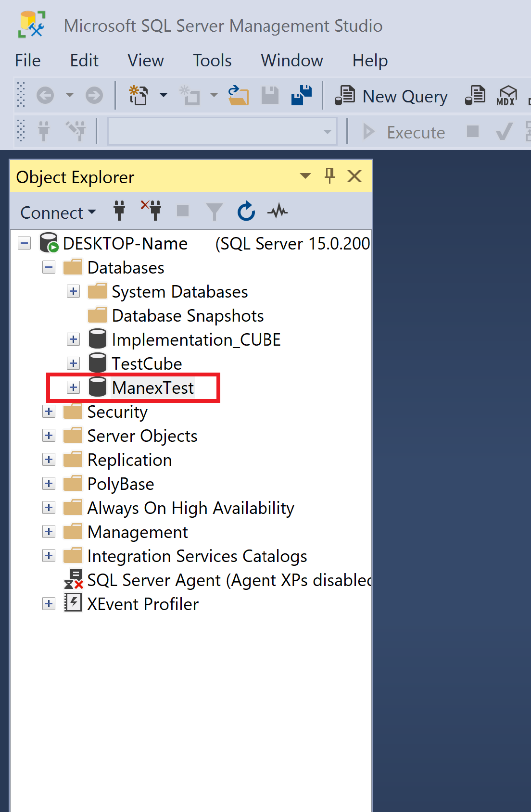
Task: Click the Change Connection icon in SQL toolbar
Action: point(76,131)
